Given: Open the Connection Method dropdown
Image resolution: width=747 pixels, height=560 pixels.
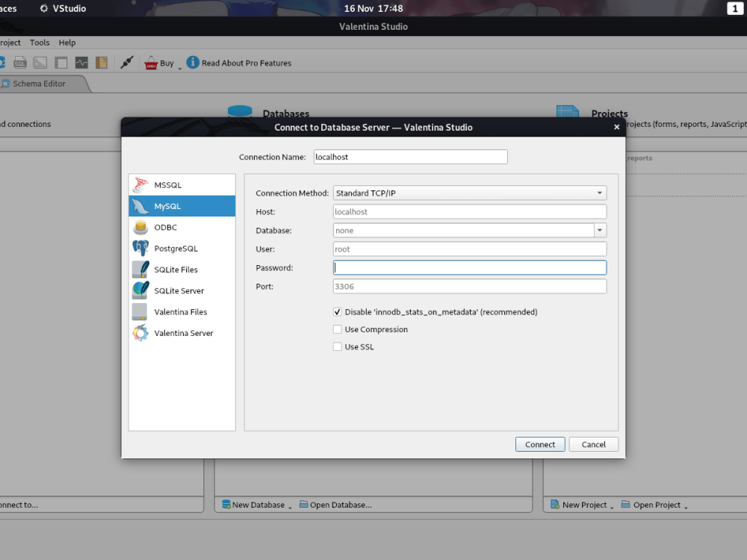Looking at the screenshot, I should tap(469, 193).
